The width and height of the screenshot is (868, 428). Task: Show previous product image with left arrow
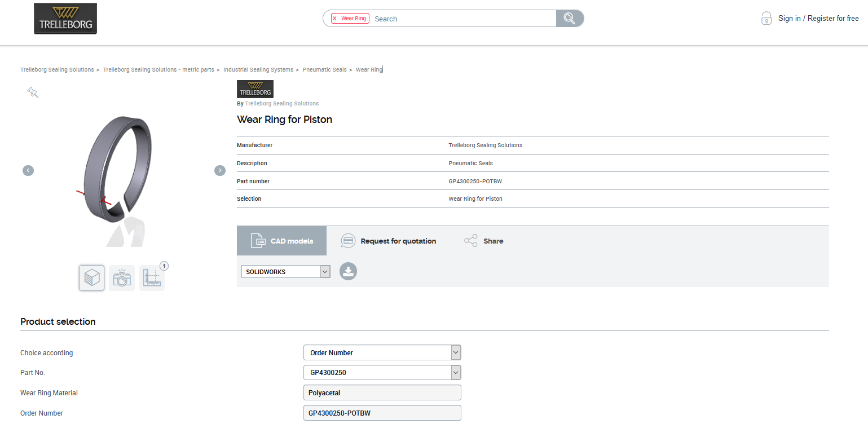(28, 170)
